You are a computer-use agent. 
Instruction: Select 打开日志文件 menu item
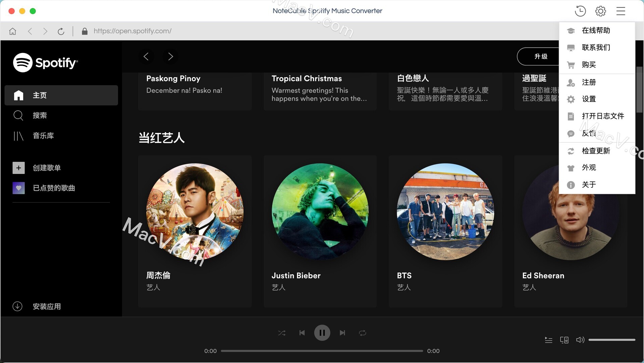tap(597, 116)
